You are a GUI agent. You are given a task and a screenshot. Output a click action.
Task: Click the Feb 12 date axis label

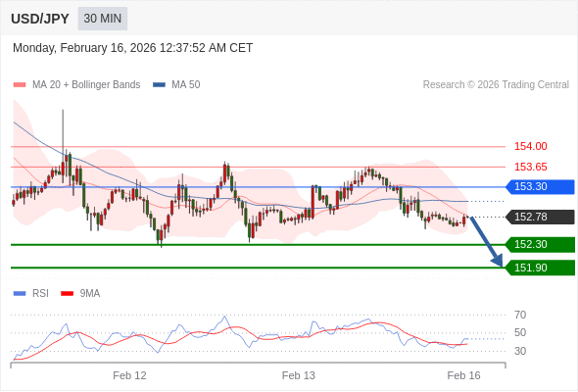pyautogui.click(x=129, y=375)
